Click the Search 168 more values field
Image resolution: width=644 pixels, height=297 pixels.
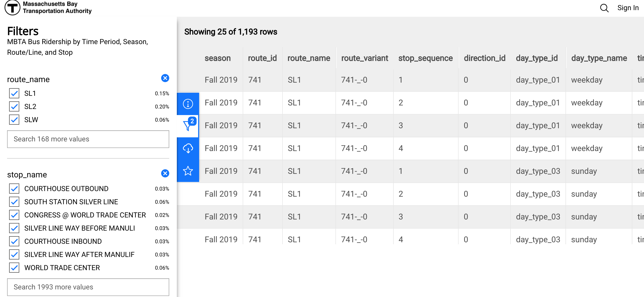pyautogui.click(x=88, y=139)
